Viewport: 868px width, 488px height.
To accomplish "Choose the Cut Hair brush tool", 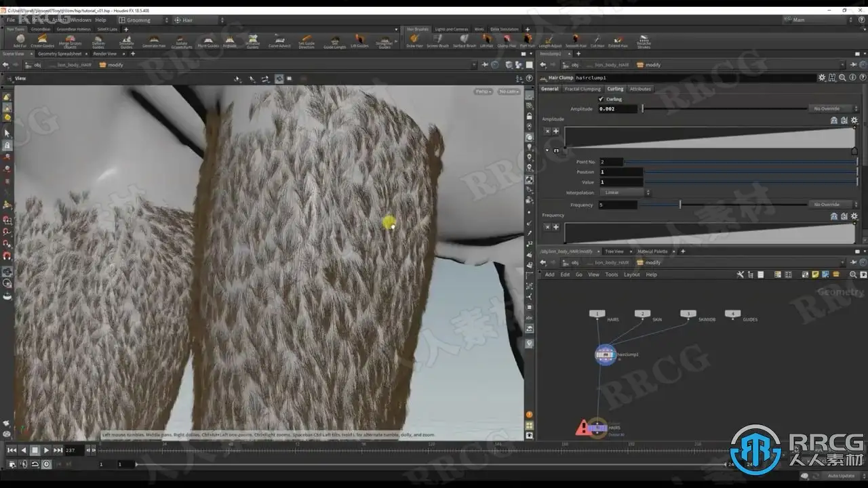I will pos(597,41).
